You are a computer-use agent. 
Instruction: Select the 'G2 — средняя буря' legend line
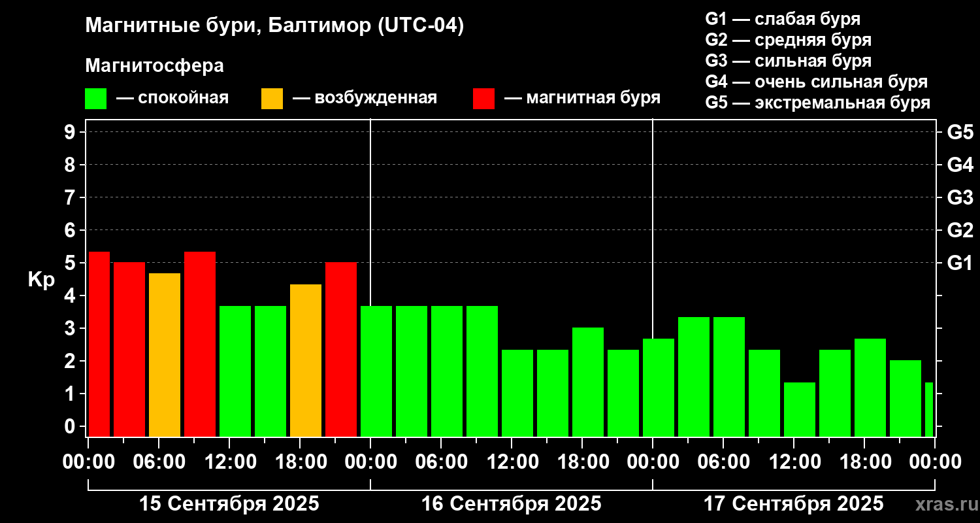click(x=788, y=40)
